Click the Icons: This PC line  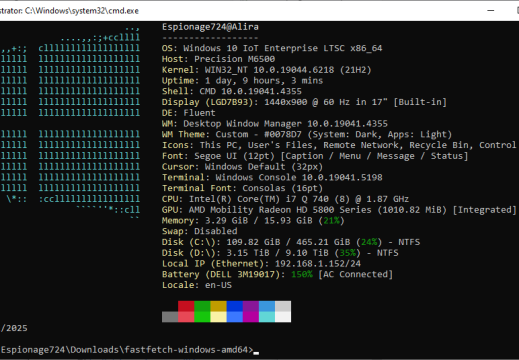(x=339, y=145)
